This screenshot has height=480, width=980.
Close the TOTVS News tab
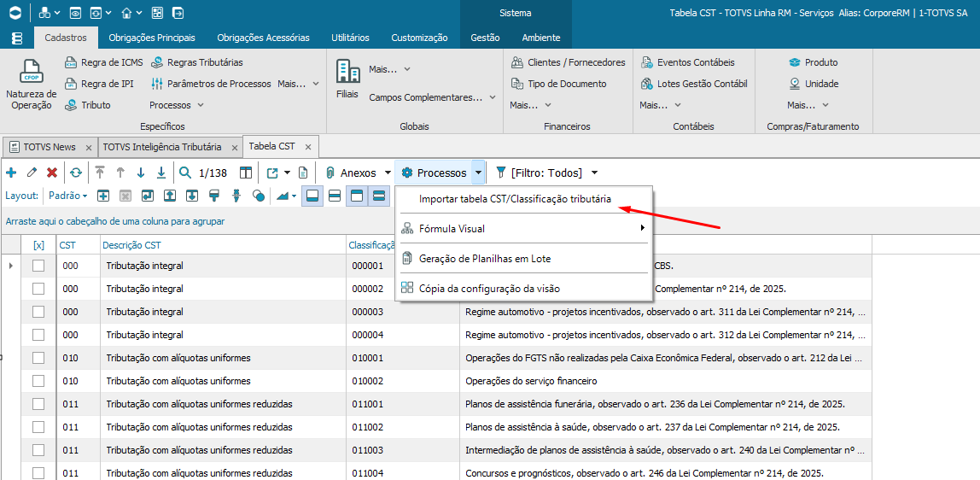pyautogui.click(x=88, y=148)
